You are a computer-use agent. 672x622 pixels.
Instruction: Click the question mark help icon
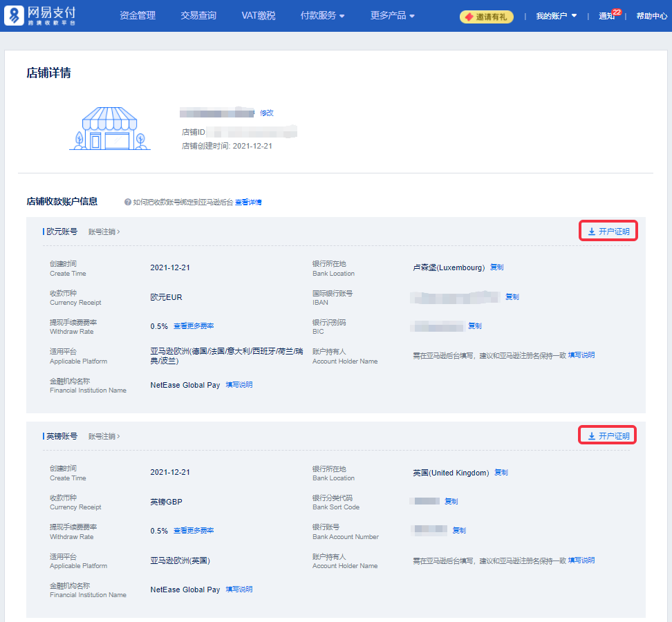[x=128, y=202]
